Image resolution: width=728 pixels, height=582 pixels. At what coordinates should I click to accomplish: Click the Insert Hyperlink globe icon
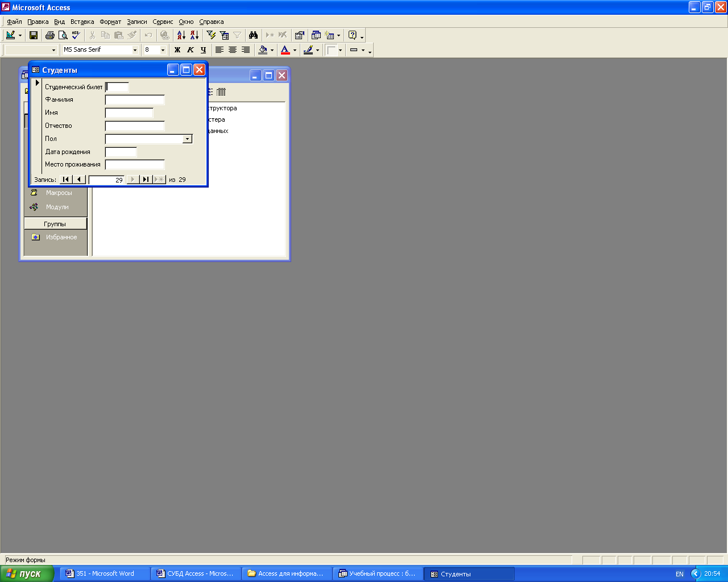[x=165, y=35]
